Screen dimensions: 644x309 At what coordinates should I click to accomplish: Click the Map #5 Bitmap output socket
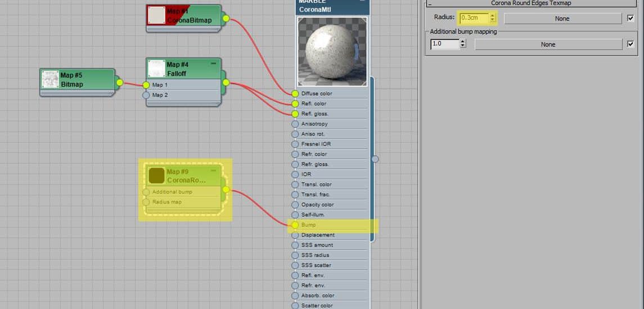[x=119, y=83]
